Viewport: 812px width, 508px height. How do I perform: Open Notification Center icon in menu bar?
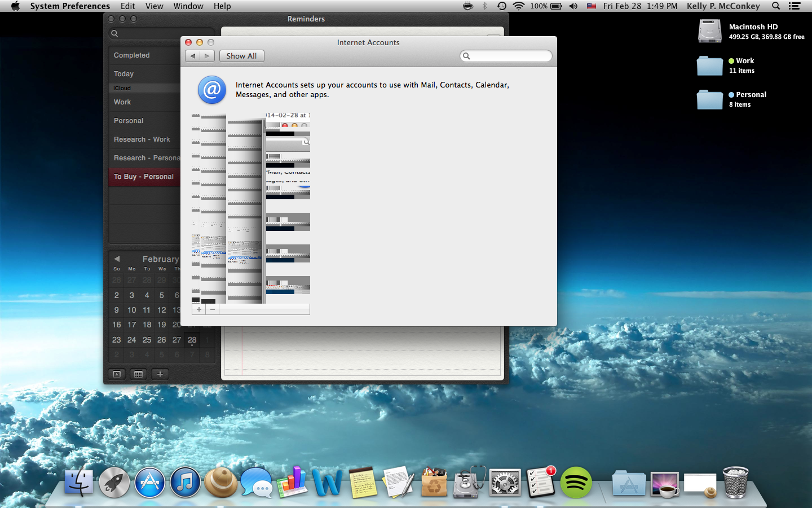(795, 6)
